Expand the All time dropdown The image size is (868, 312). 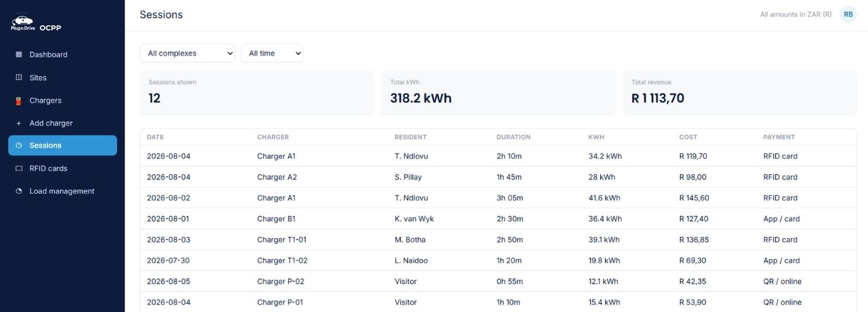point(272,53)
